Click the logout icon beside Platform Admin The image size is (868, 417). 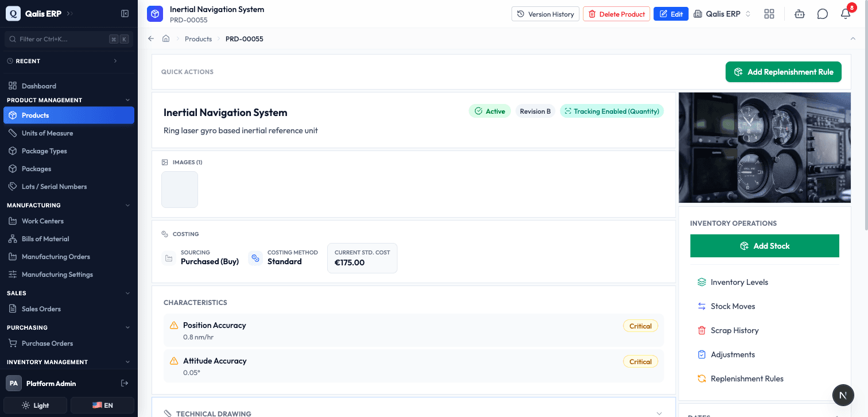click(x=125, y=383)
